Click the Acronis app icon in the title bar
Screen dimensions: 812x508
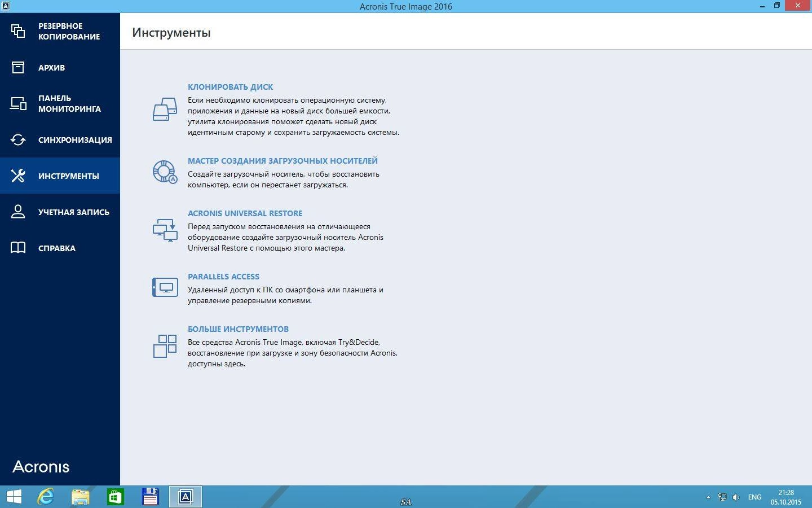6,6
